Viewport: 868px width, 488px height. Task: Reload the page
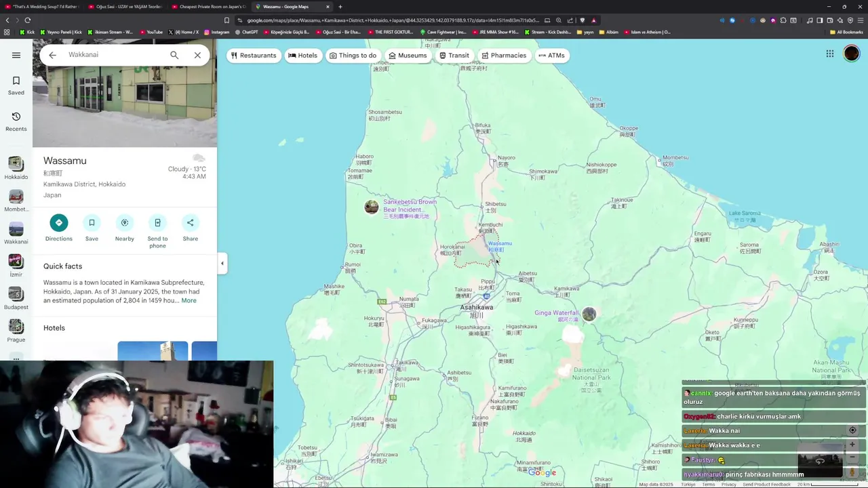pyautogui.click(x=28, y=20)
